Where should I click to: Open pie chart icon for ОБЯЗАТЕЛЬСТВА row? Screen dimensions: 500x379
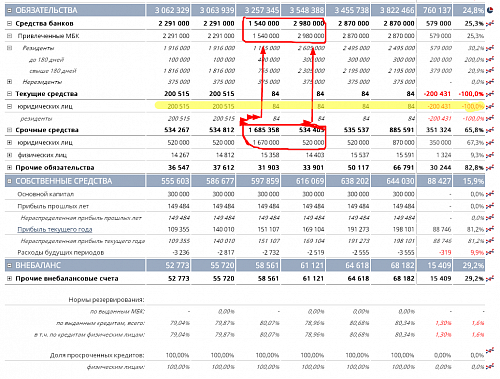[x=490, y=10]
